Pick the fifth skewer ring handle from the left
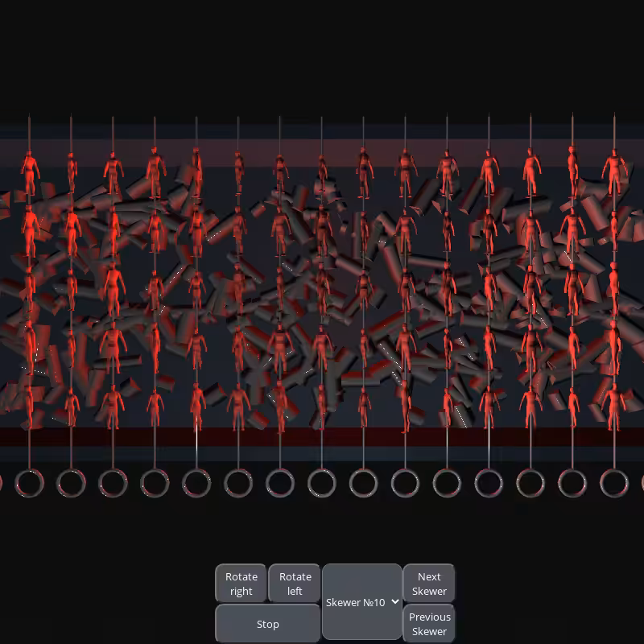 pos(196,483)
